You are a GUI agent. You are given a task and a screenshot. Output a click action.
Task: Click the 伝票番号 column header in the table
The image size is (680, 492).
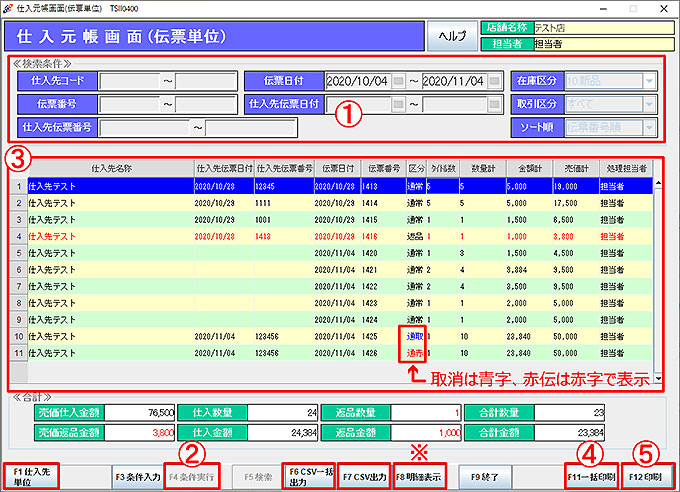click(384, 168)
